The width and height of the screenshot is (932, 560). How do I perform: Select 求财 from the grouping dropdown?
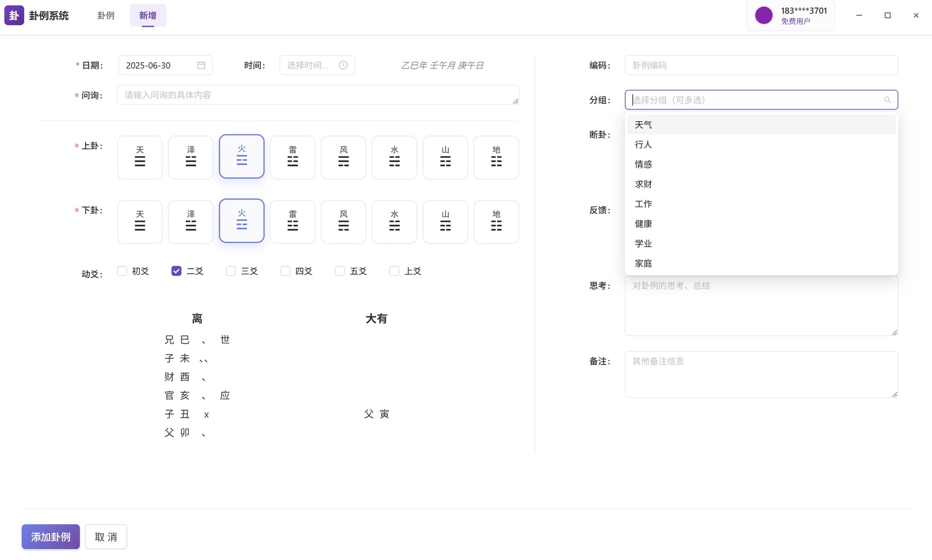pyautogui.click(x=643, y=184)
